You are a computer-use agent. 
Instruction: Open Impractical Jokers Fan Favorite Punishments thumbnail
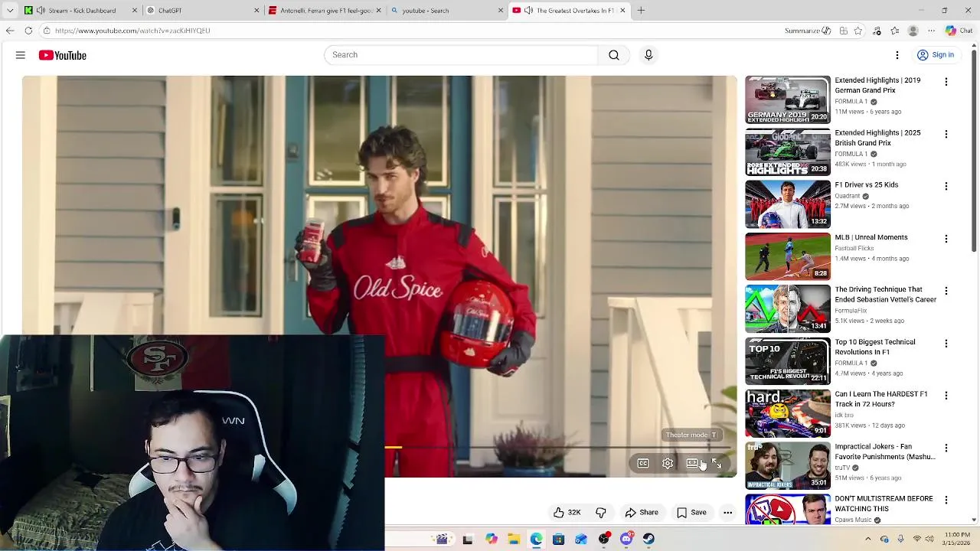pos(788,465)
